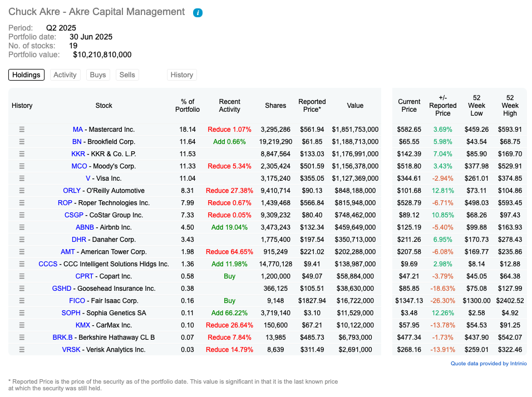Open the BRK.B ticker link
Screen dimensions: 532x397
pyautogui.click(x=62, y=338)
